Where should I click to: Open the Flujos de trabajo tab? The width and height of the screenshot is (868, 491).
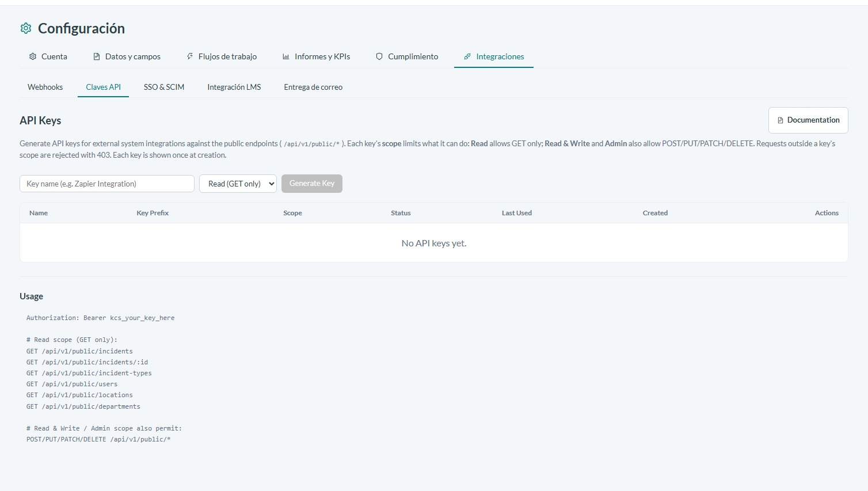pyautogui.click(x=222, y=56)
